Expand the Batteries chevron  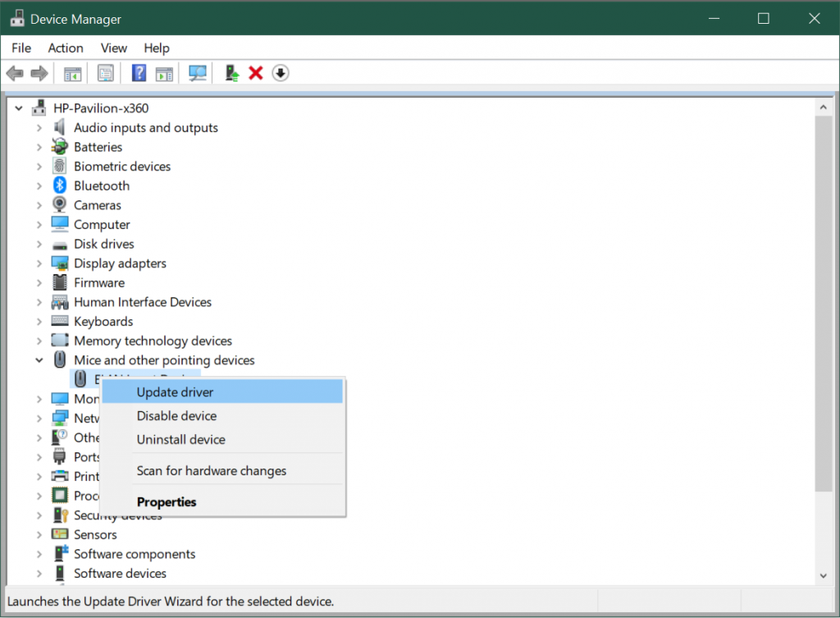[x=39, y=147]
